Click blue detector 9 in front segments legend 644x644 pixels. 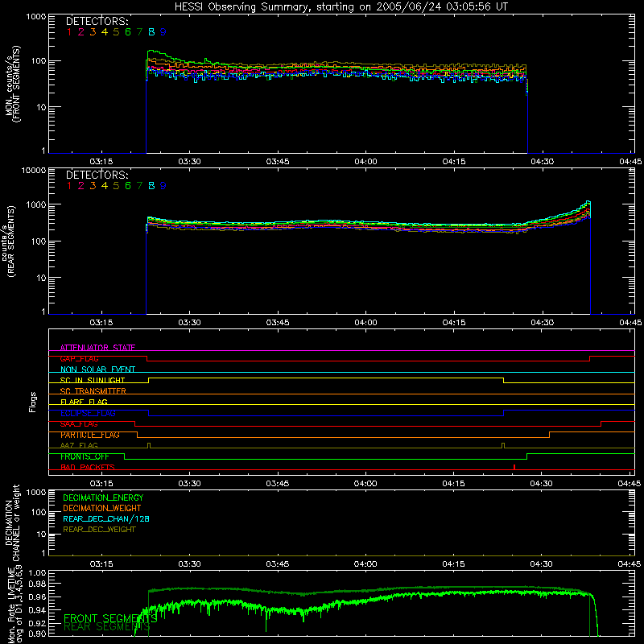(x=163, y=32)
